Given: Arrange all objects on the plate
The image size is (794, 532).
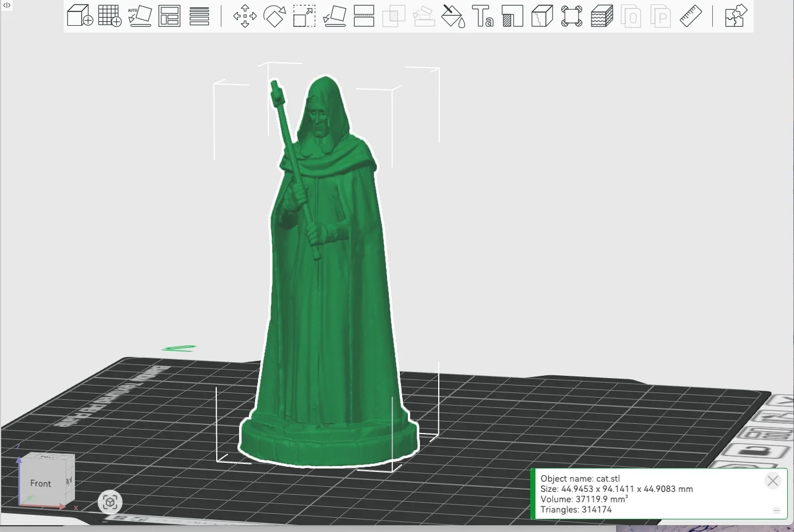Looking at the screenshot, I should coord(169,16).
